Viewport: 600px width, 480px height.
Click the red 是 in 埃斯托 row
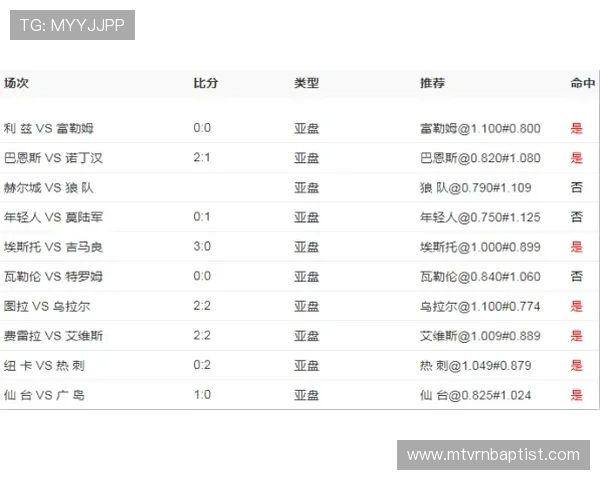point(577,247)
